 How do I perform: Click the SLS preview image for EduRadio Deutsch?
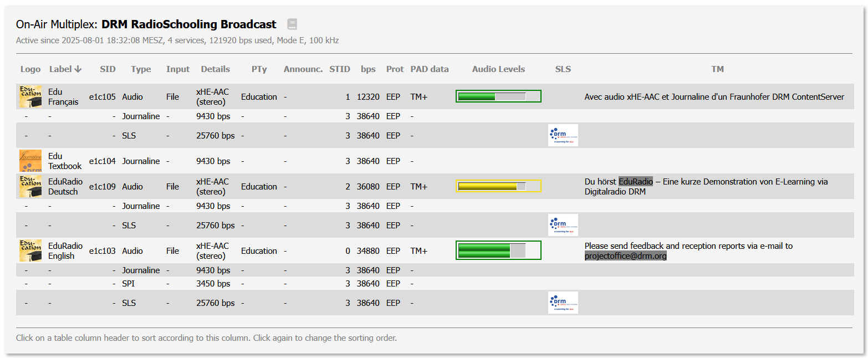pyautogui.click(x=563, y=224)
